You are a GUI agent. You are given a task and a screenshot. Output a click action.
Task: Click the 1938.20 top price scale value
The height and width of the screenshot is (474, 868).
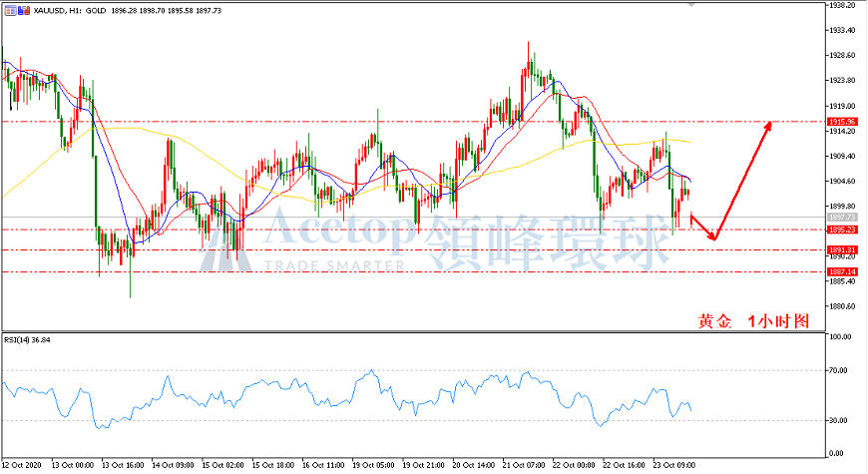tap(842, 5)
